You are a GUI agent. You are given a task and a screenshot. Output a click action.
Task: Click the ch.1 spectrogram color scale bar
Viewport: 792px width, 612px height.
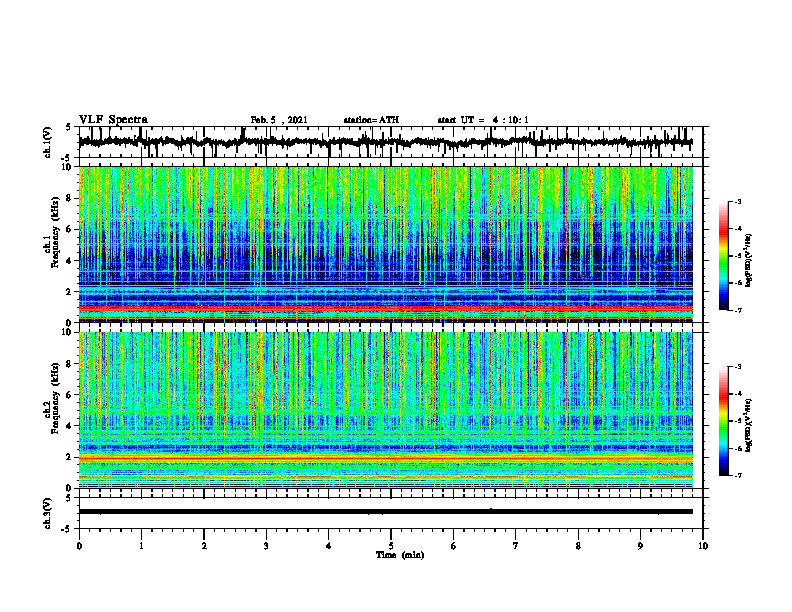pos(723,256)
